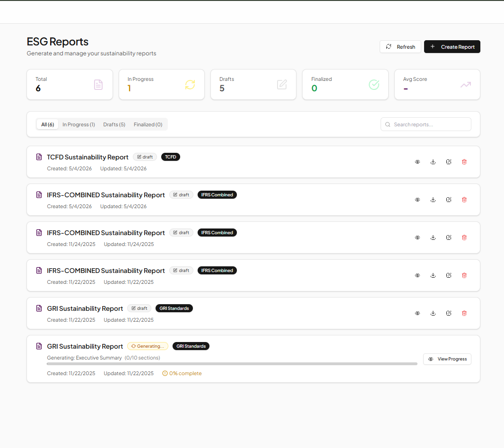Image resolution: width=504 pixels, height=448 pixels.
Task: Focus the Search reports field
Action: pyautogui.click(x=426, y=124)
